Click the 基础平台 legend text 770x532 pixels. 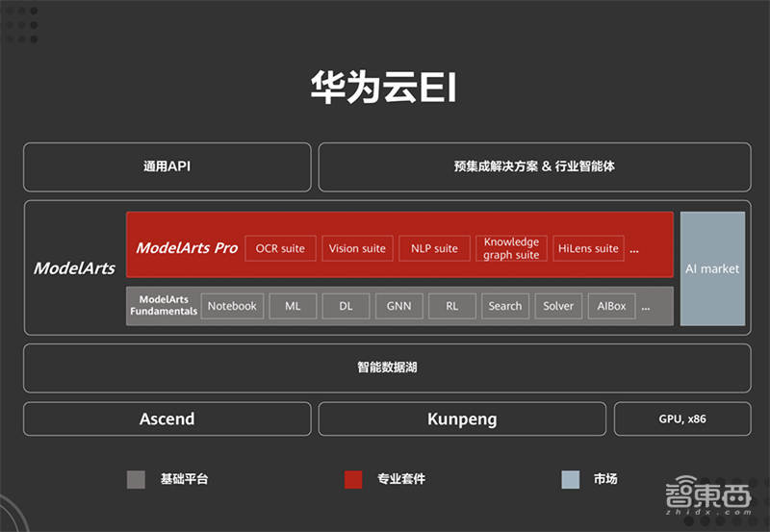point(184,479)
